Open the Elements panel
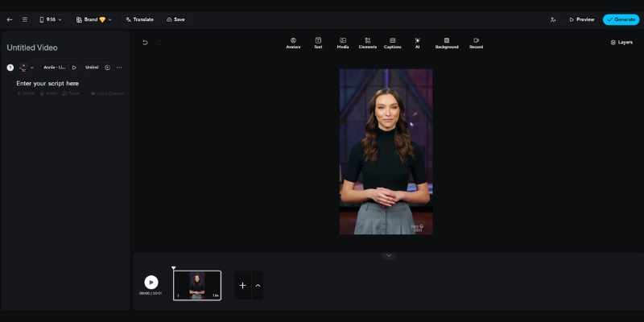Viewport: 644px width, 322px height. 368,43
